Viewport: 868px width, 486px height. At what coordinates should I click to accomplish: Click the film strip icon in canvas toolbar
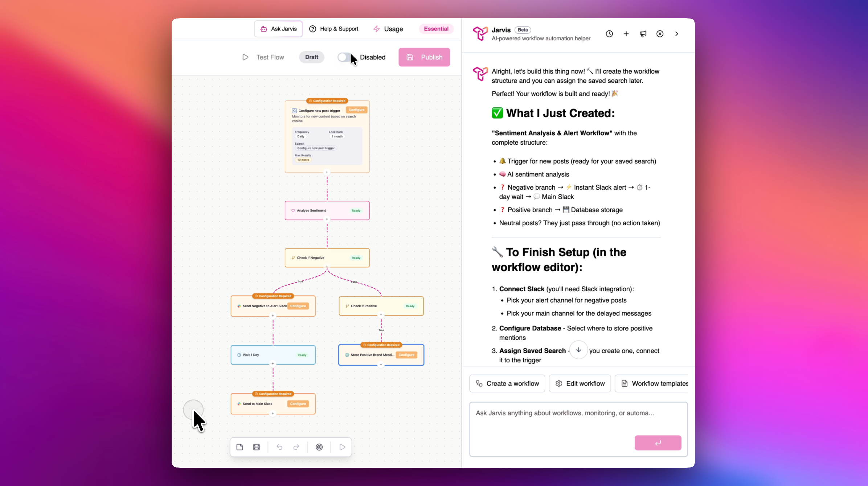[257, 447]
